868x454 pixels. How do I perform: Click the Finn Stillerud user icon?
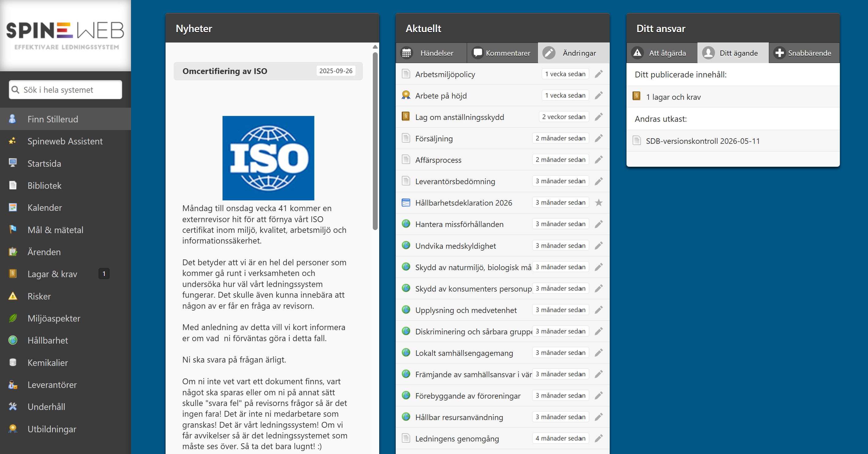pyautogui.click(x=13, y=119)
